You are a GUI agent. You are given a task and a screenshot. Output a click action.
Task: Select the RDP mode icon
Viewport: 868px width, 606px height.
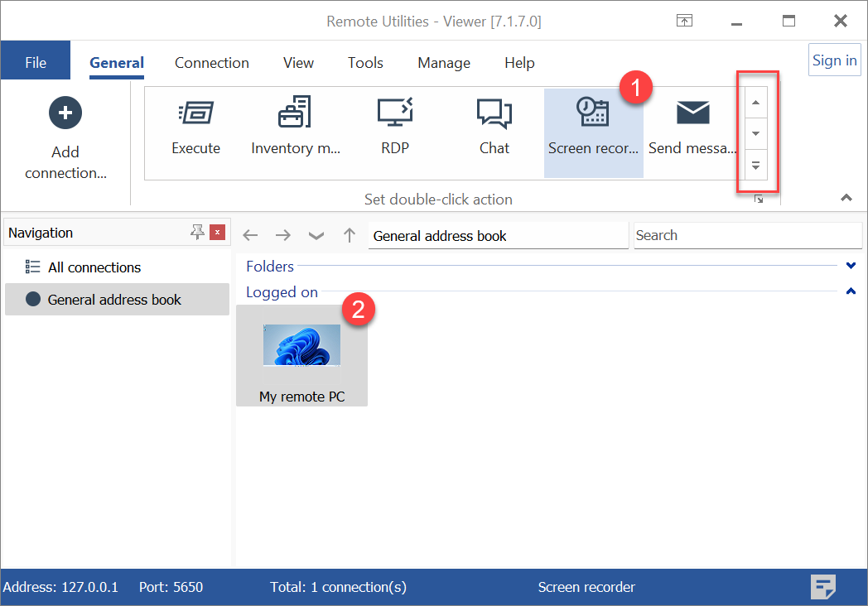394,113
